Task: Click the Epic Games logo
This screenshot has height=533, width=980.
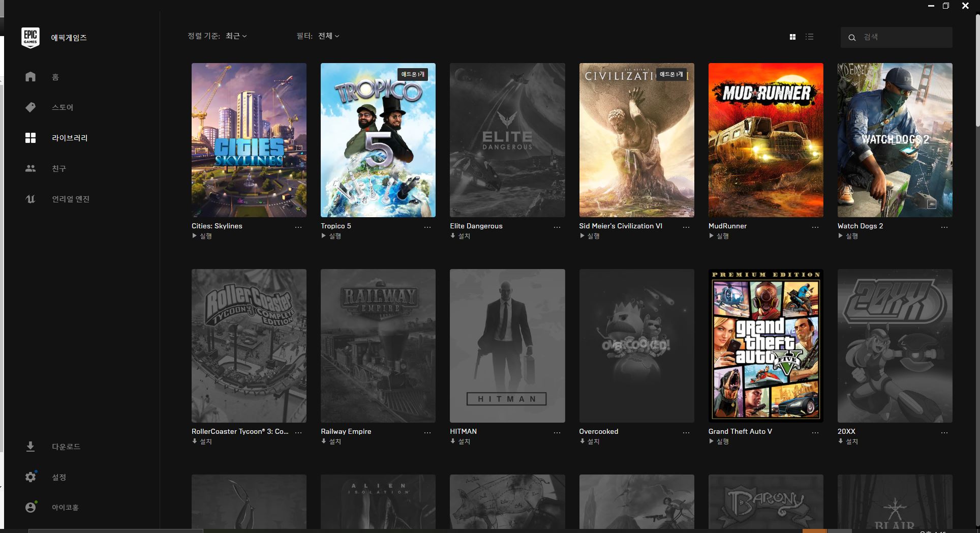Action: click(30, 38)
